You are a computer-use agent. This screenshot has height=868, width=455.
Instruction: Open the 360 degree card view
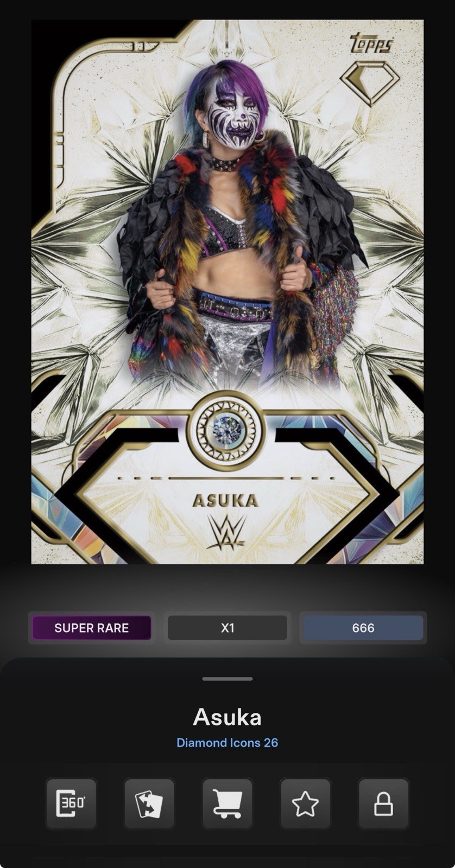click(71, 803)
